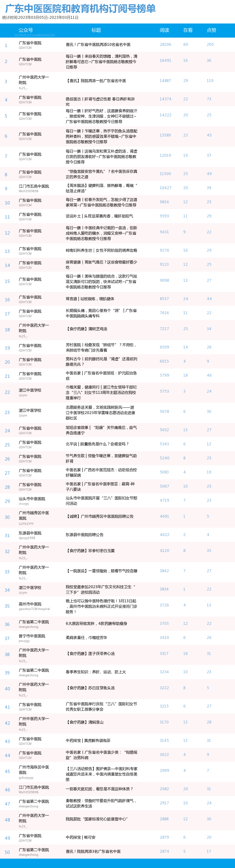Open title 6大原因导致发胖，4款药膳帮助瘦身
This screenshot has width=235, height=868.
coord(96,624)
